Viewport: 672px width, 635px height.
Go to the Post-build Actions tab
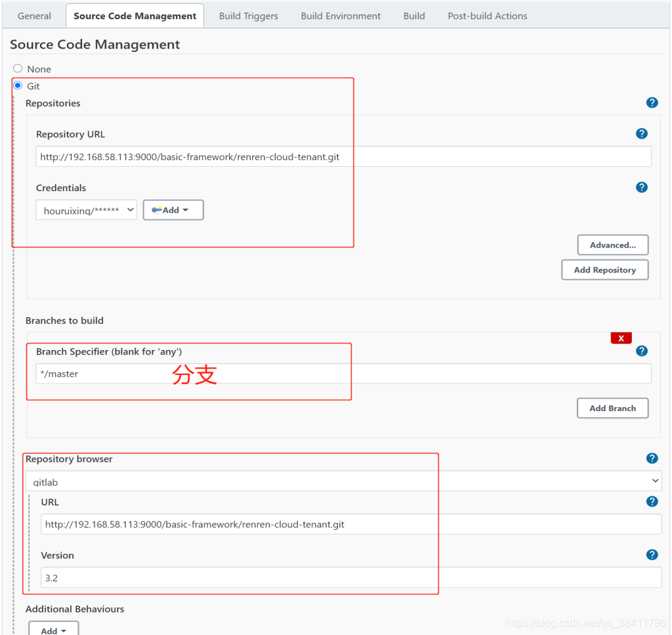click(487, 16)
